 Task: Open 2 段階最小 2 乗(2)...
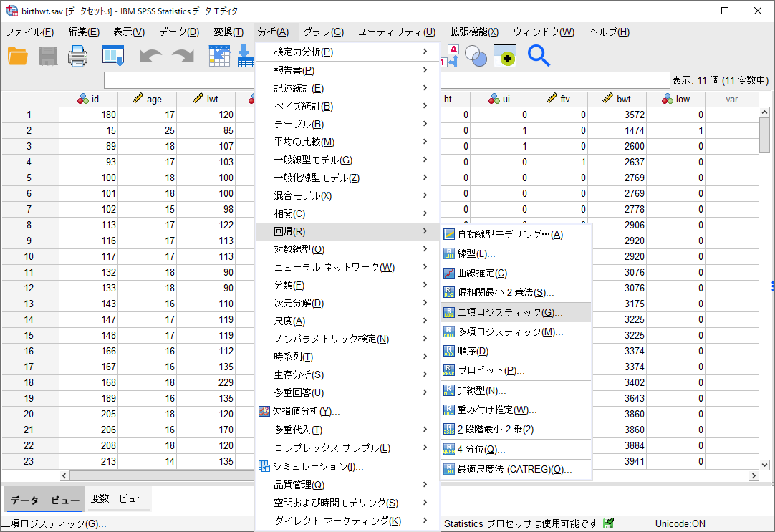[516, 430]
